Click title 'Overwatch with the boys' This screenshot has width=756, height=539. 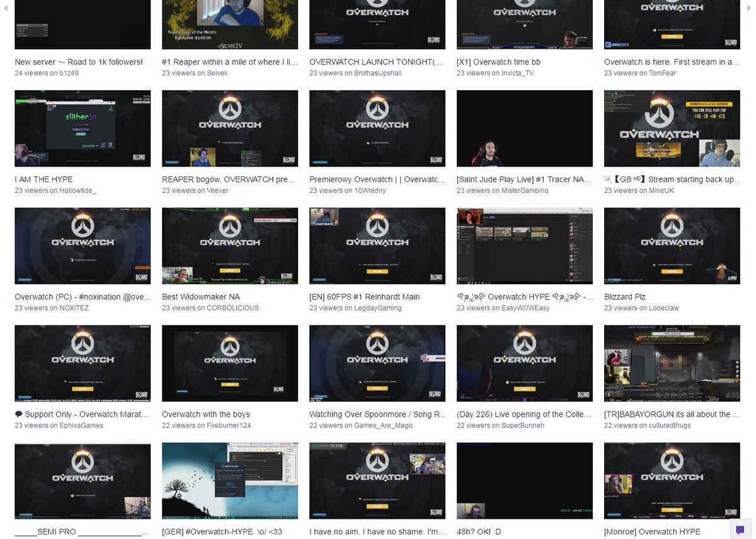coord(206,415)
